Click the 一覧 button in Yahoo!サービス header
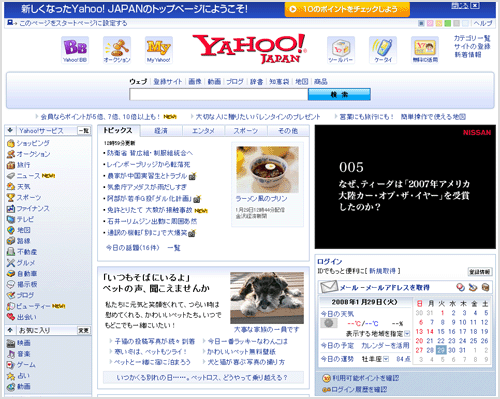The height and width of the screenshot is (399, 500). pos(84,130)
